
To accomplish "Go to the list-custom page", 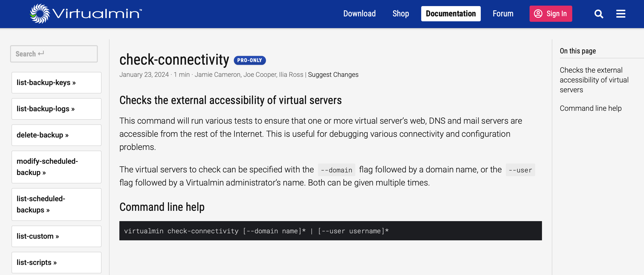I will point(56,236).
